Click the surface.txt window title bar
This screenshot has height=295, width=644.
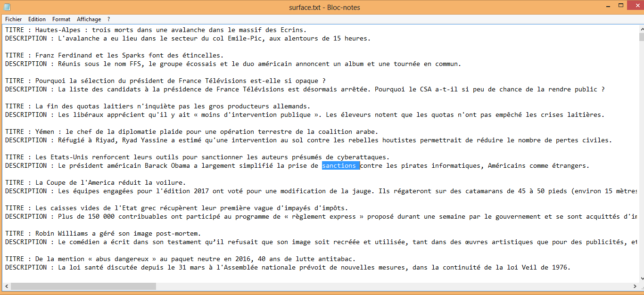(x=324, y=7)
